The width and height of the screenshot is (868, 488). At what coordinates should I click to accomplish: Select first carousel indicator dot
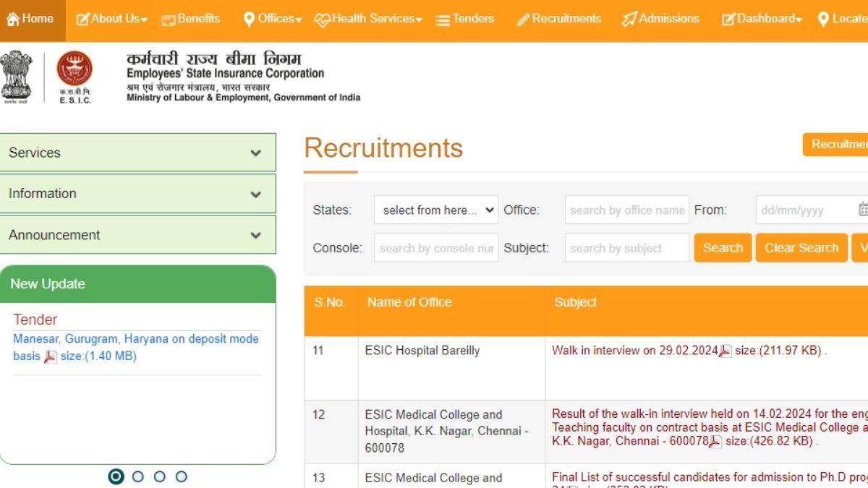(116, 476)
